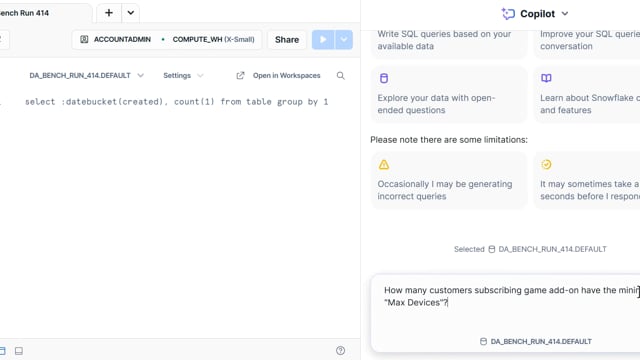Screen dimensions: 640x360
Task: Click the Open in Workspaces external-link icon
Action: pos(240,76)
